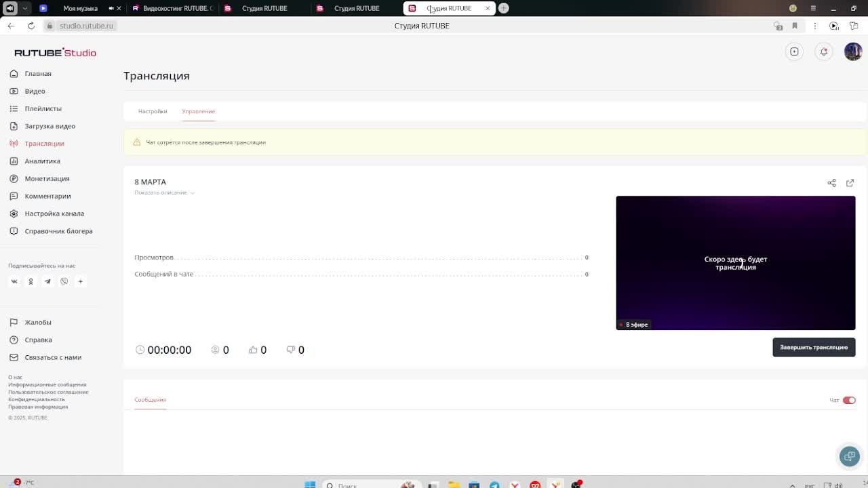Open Пользовательское соглашение link
The height and width of the screenshot is (488, 868).
[x=48, y=392]
